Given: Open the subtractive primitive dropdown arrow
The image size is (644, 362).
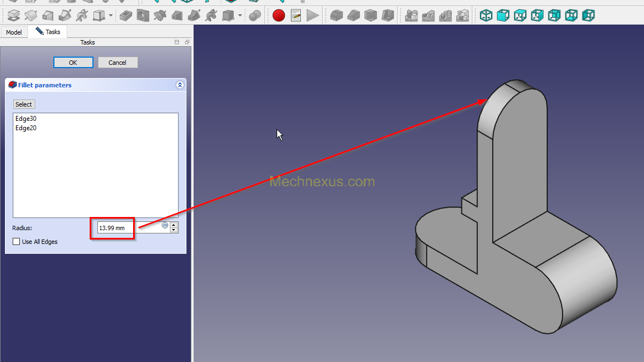Looking at the screenshot, I should 240,15.
